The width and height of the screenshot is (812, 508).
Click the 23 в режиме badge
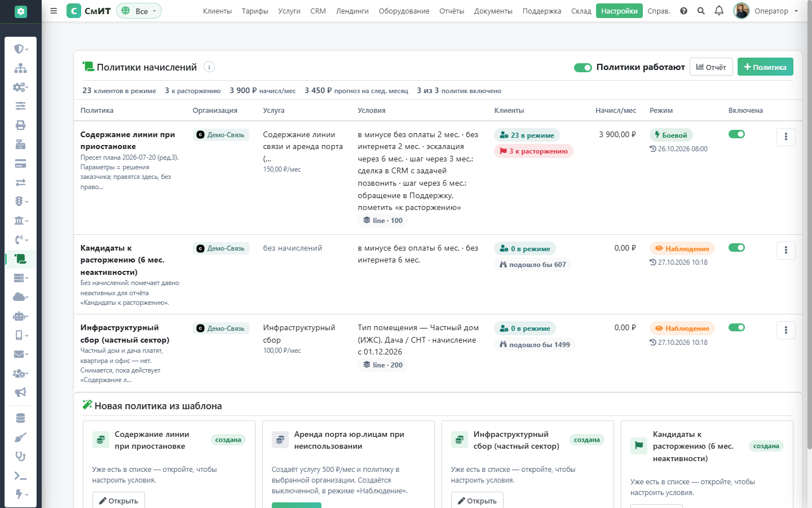pyautogui.click(x=527, y=135)
